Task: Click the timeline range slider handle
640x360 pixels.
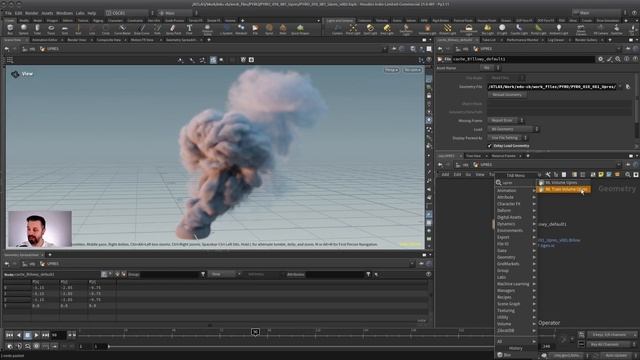Action: pyautogui.click(x=109, y=347)
